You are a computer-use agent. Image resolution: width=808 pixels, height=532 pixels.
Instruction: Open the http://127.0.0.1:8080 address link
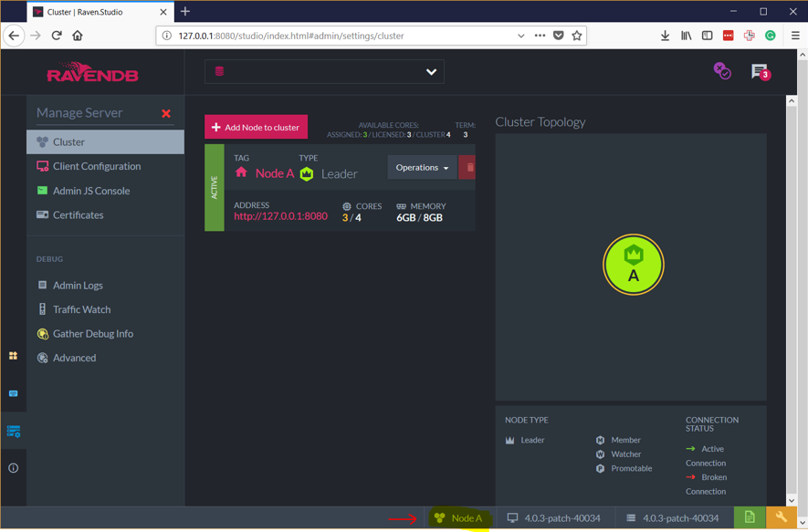coord(280,216)
